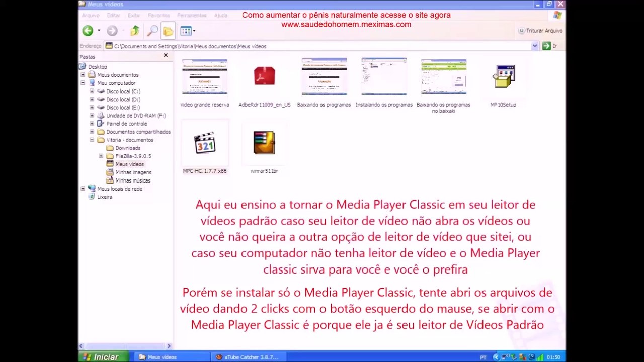Image resolution: width=644 pixels, height=362 pixels.
Task: Click the Views toolbar icon
Action: pyautogui.click(x=185, y=31)
